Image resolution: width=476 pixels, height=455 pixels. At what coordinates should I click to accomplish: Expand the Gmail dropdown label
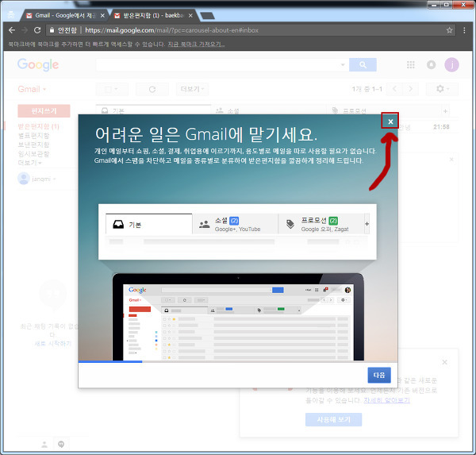32,89
